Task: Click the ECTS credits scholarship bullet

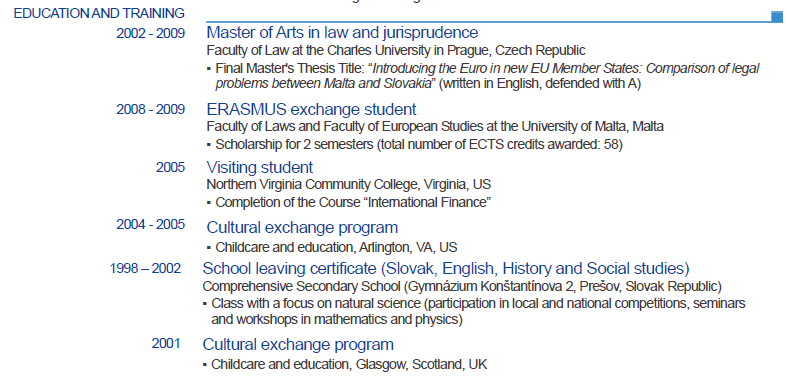Action: tap(415, 145)
